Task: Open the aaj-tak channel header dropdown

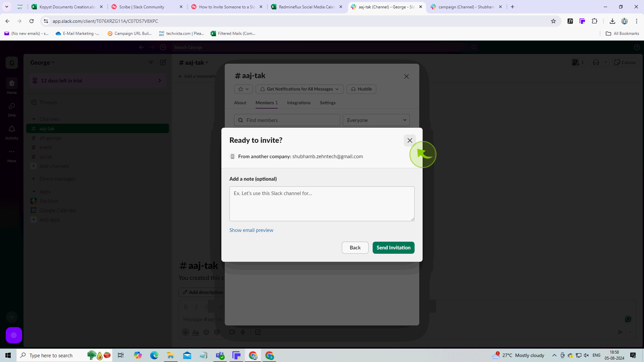Action: coord(194,63)
